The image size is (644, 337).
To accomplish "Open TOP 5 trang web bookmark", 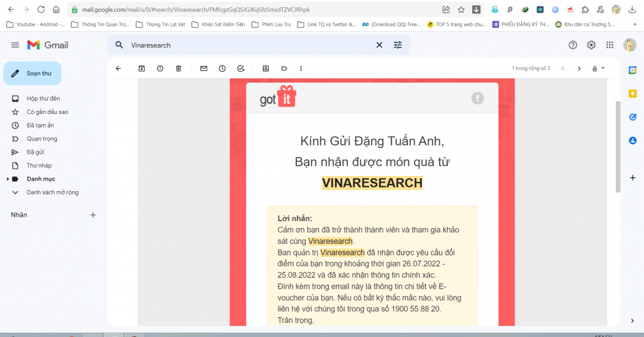I will pyautogui.click(x=456, y=25).
